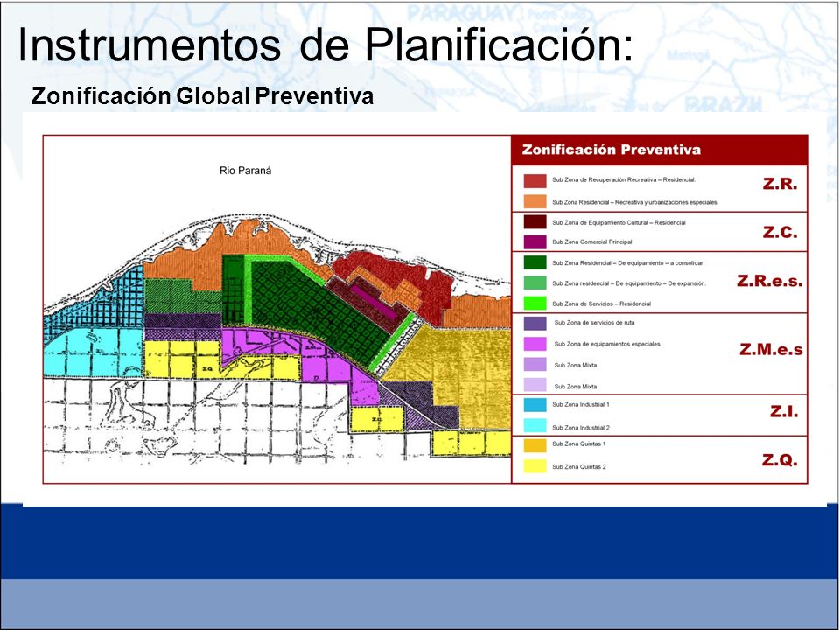The width and height of the screenshot is (840, 630).
Task: Select the dark green 'a consolidar' swatch
Action: (x=535, y=262)
